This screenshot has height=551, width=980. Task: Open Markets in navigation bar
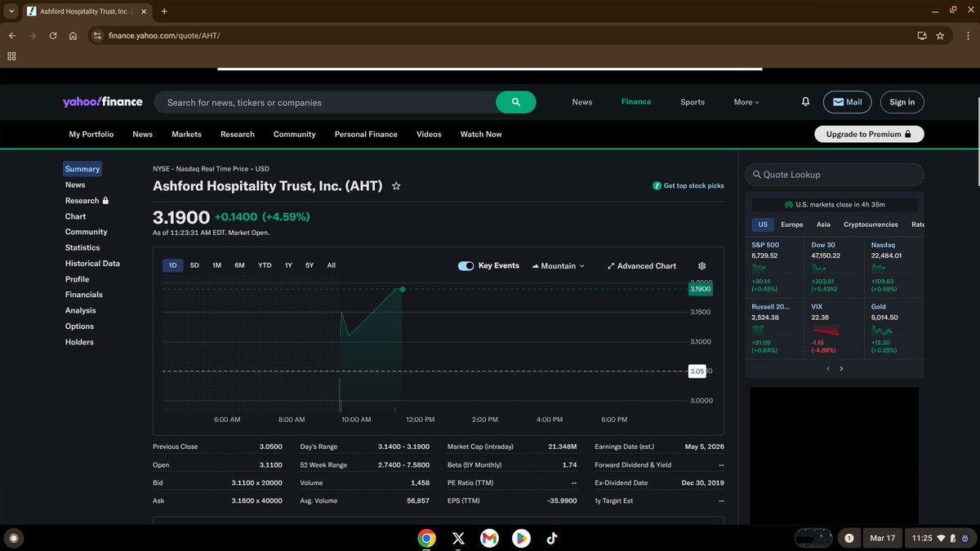pyautogui.click(x=186, y=134)
